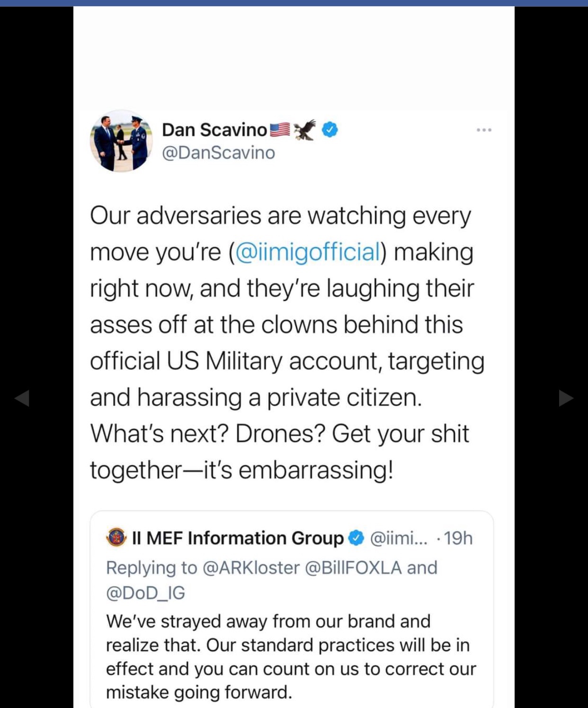This screenshot has height=708, width=588.
Task: Open the @ARKloster reply mention
Action: coord(251,567)
